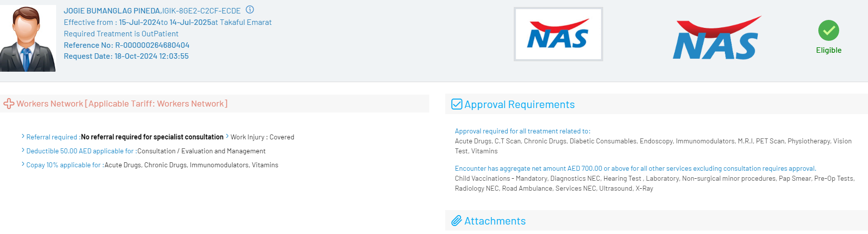The width and height of the screenshot is (868, 234).
Task: Click the Referral required link
Action: coord(53,137)
